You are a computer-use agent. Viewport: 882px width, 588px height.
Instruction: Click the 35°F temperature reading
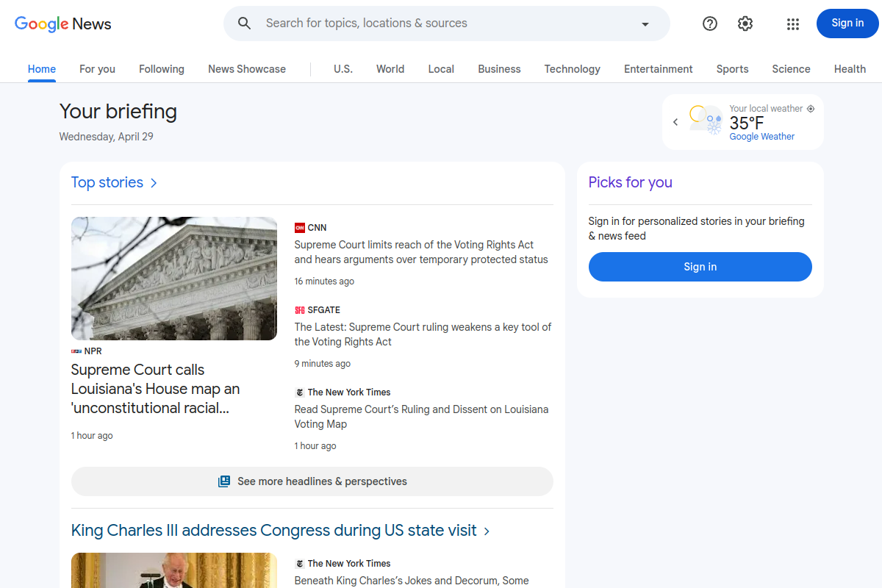(x=747, y=123)
